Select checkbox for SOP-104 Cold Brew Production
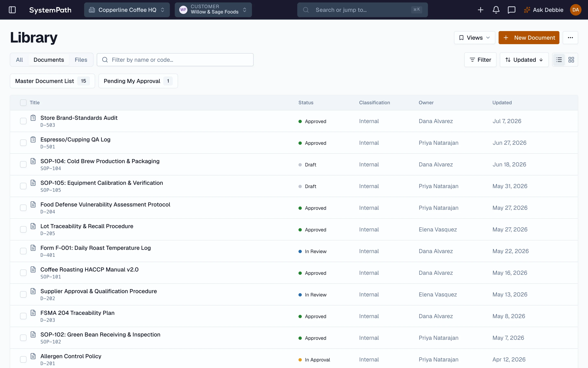Screen dimensions: 588x368 click(23, 165)
